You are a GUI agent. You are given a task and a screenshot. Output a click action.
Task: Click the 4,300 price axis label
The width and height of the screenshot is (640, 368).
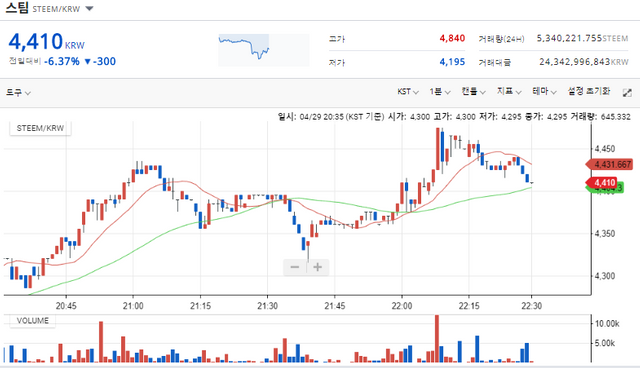(604, 276)
